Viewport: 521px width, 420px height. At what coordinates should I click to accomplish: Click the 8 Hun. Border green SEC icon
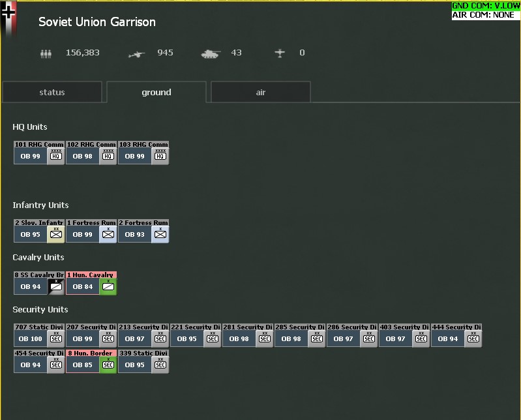[x=108, y=365]
